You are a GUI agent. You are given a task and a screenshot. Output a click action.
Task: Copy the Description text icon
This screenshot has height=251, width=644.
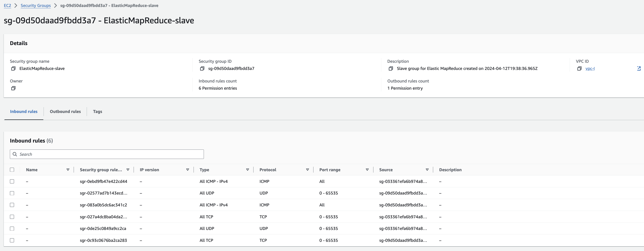(391, 68)
